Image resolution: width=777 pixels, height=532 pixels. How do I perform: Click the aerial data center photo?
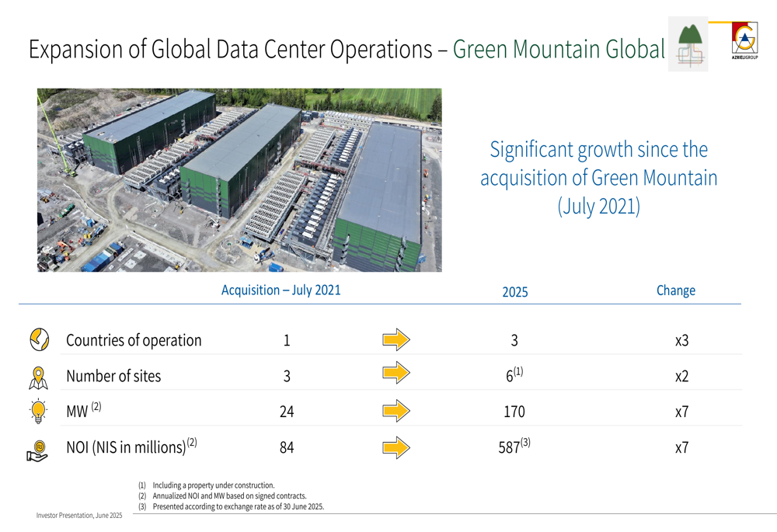point(239,180)
